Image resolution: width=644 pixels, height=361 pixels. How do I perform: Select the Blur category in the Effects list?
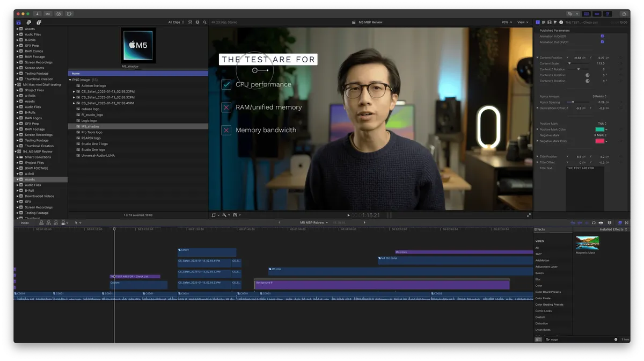[538, 279]
